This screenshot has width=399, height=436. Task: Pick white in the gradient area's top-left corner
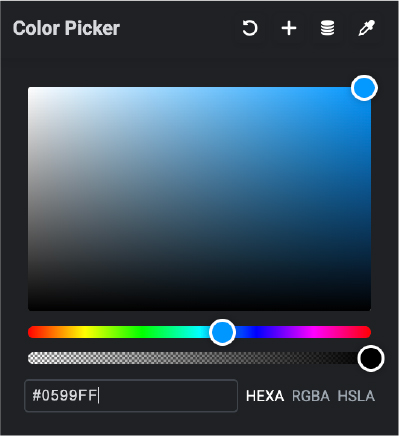click(x=33, y=92)
